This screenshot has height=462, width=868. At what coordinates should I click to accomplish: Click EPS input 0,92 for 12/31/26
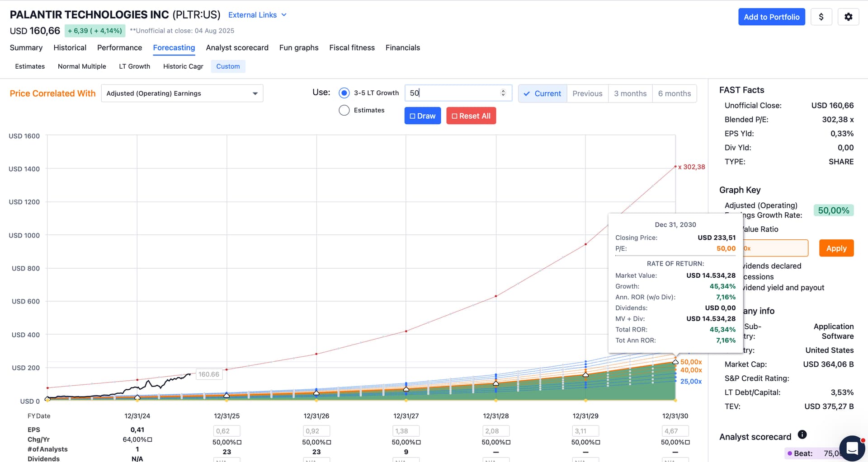[316, 431]
